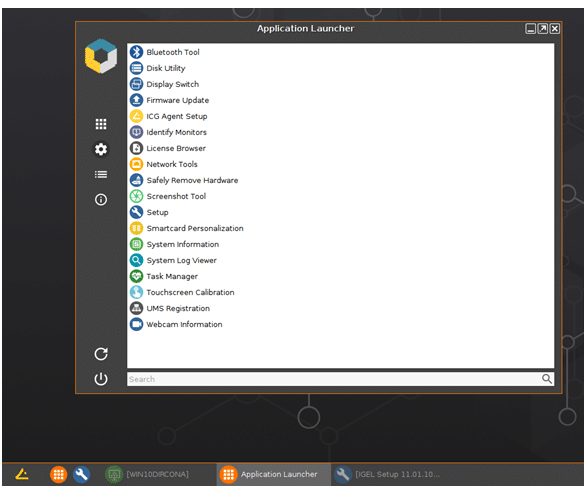Click the System Information icon
The height and width of the screenshot is (493, 585).
click(x=136, y=244)
